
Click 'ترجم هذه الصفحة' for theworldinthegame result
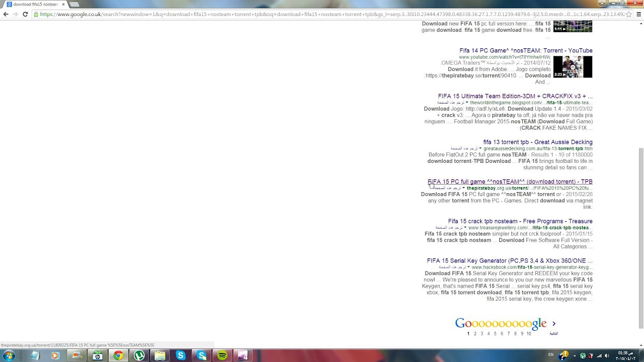451,103
